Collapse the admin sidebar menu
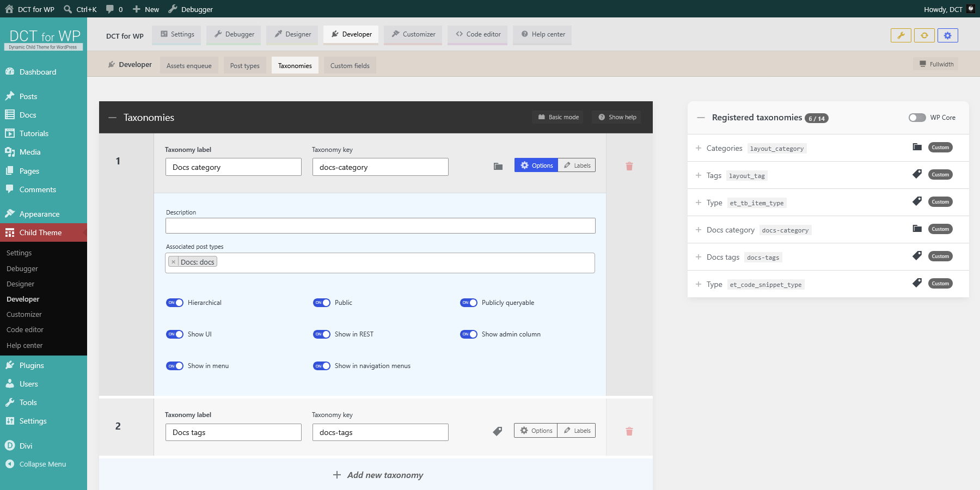The width and height of the screenshot is (980, 490). tap(44, 464)
